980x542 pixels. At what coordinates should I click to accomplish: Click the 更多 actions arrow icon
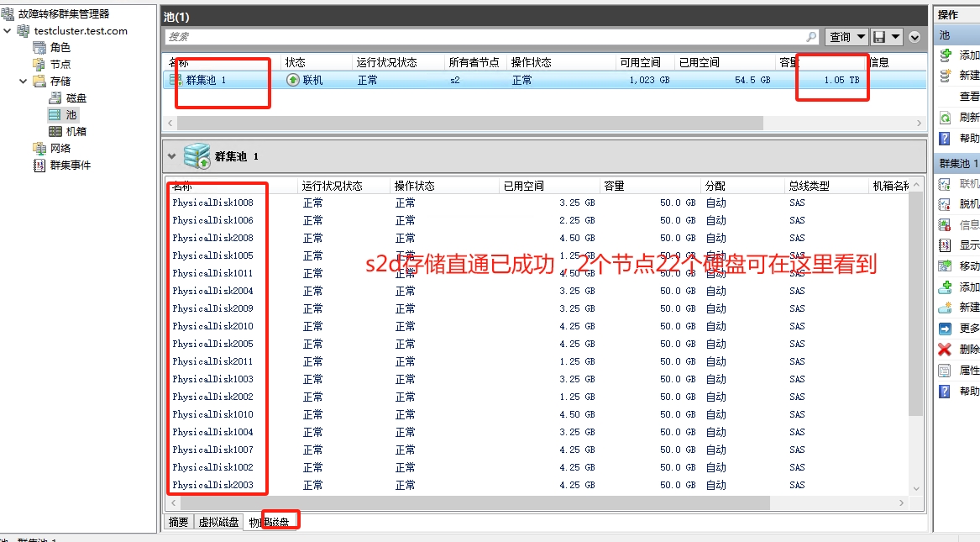945,329
